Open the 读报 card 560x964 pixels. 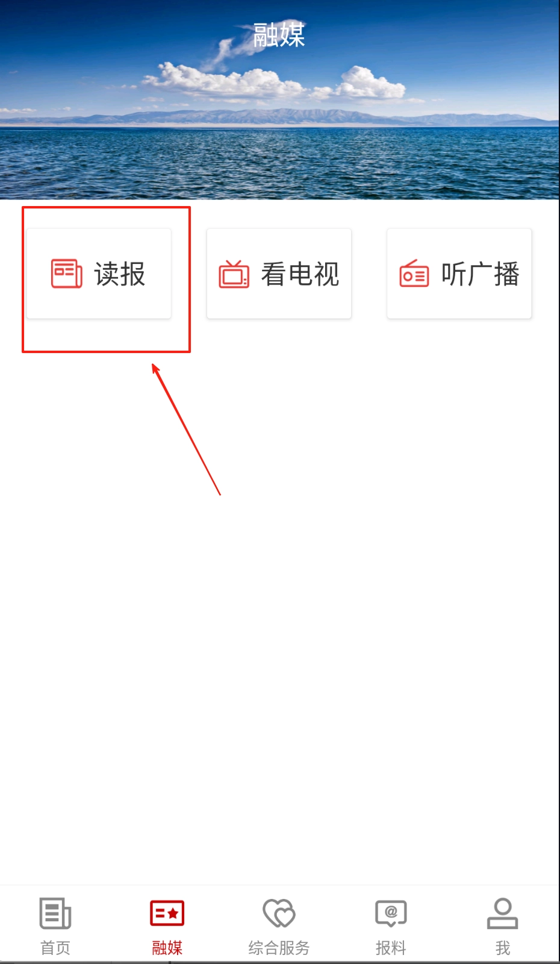(x=99, y=274)
